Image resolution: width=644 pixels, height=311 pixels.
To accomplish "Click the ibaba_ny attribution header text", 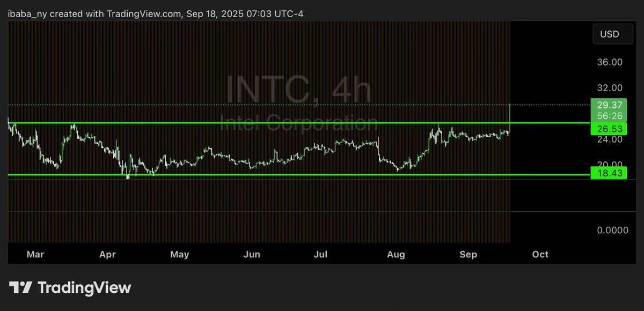I will click(156, 13).
